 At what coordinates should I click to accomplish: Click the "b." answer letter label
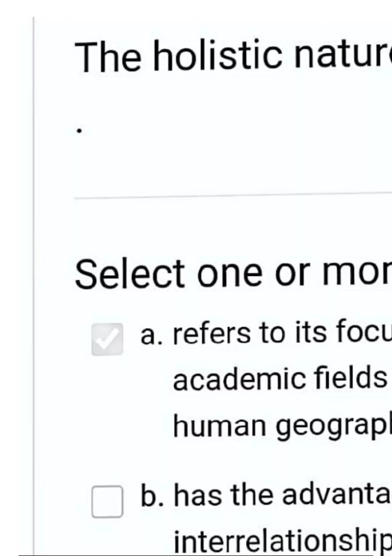click(x=152, y=496)
